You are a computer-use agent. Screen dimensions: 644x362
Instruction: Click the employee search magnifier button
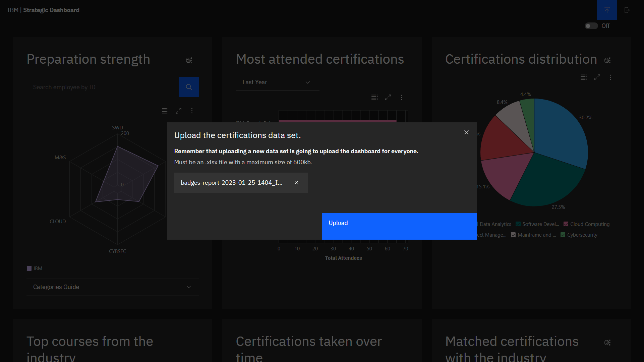coord(189,87)
